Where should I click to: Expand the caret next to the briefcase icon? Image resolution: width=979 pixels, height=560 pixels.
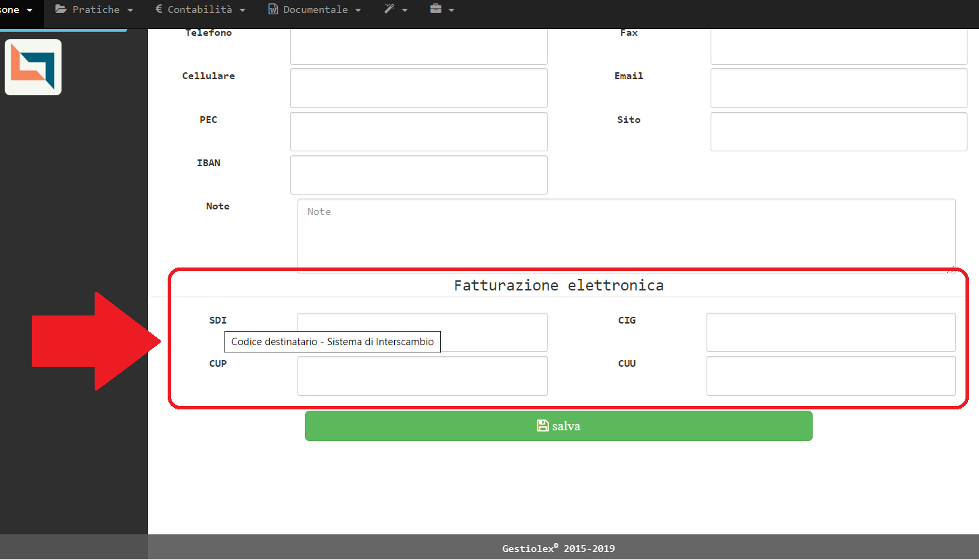point(451,10)
